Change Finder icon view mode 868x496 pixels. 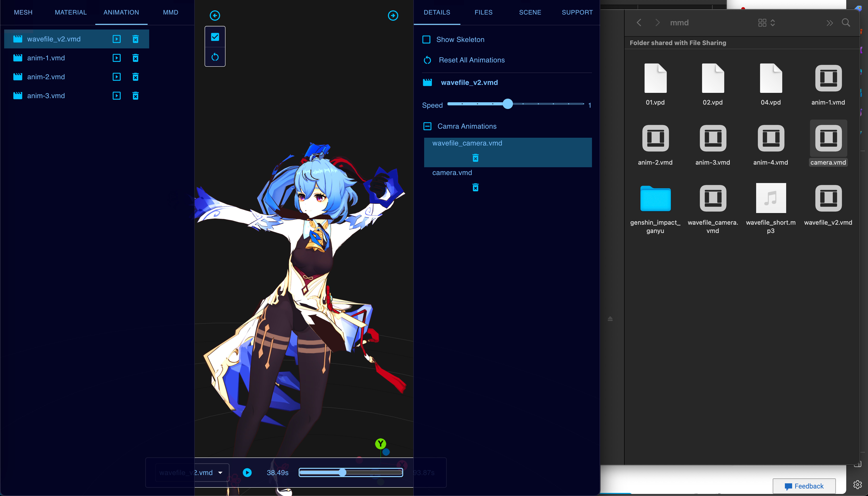point(766,23)
